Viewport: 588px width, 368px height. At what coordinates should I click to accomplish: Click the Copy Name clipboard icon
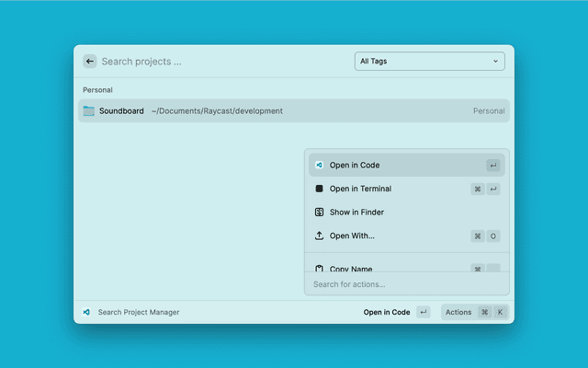click(319, 268)
